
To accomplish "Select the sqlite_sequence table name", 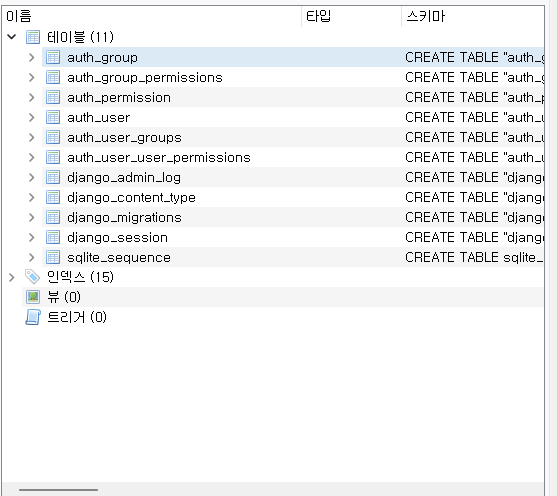I will [x=119, y=258].
